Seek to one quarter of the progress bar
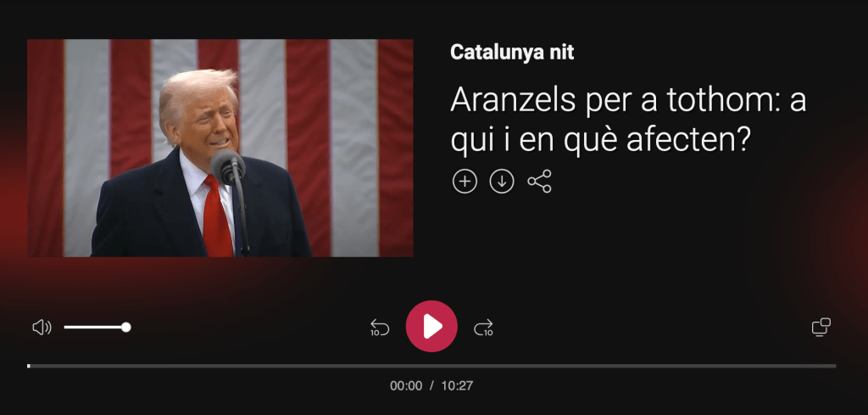Image resolution: width=868 pixels, height=415 pixels. tap(230, 366)
